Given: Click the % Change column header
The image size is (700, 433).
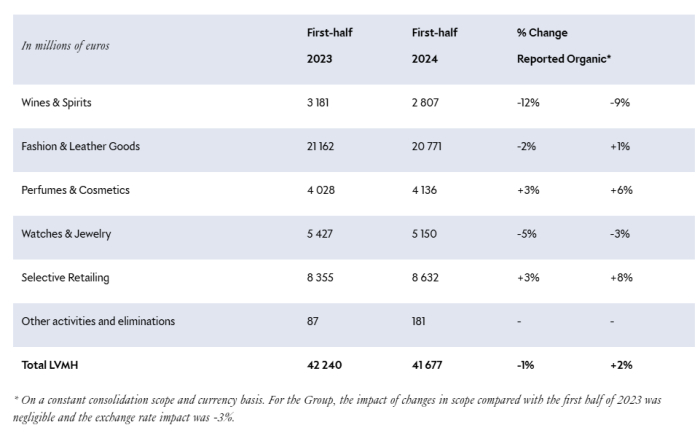Looking at the screenshot, I should click(542, 33).
